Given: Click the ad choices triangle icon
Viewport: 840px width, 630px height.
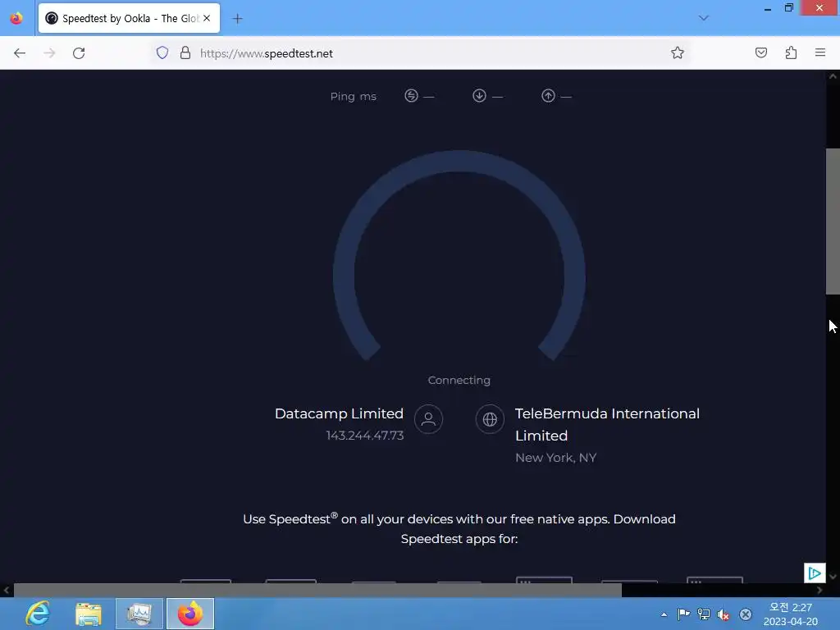Looking at the screenshot, I should (815, 573).
